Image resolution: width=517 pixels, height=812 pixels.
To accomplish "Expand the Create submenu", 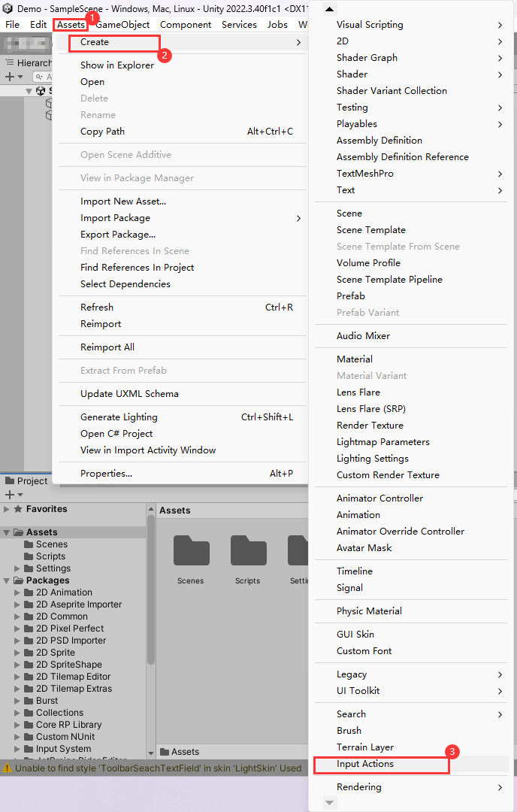I will click(x=182, y=42).
